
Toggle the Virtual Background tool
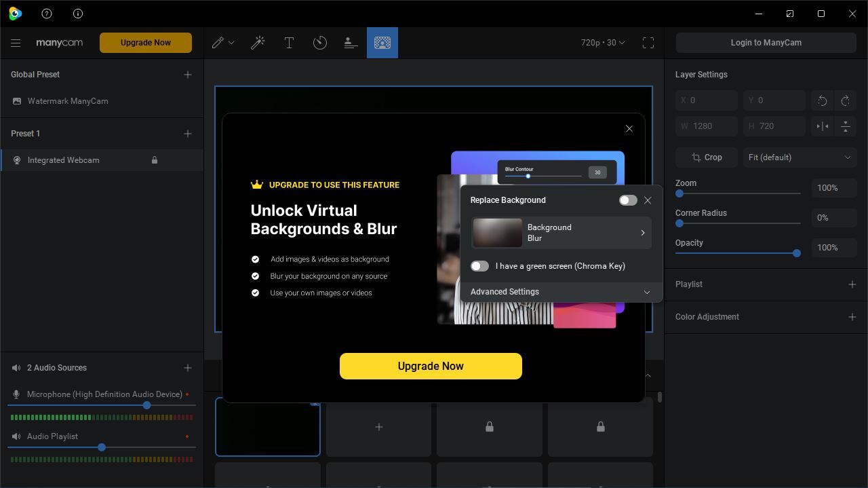382,43
